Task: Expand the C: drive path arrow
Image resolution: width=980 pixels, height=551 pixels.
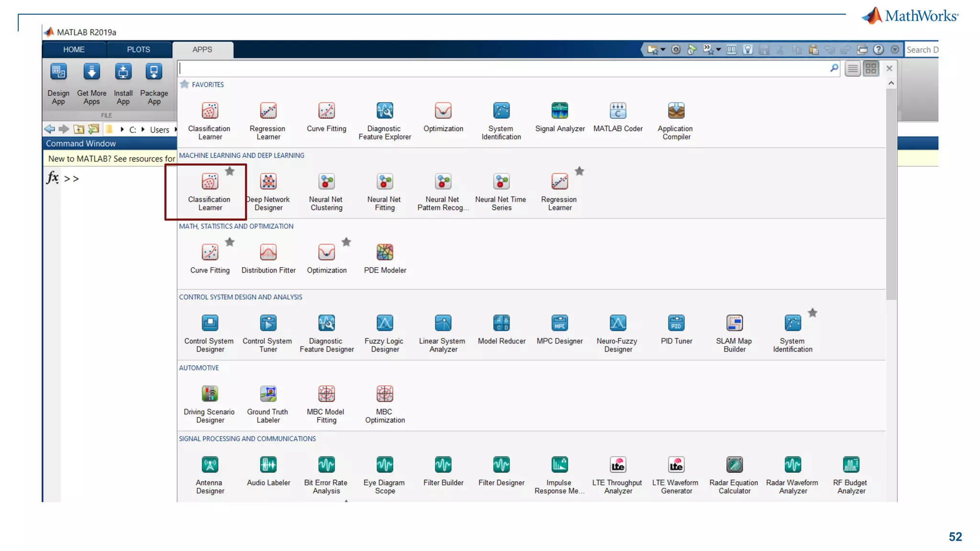Action: click(143, 130)
